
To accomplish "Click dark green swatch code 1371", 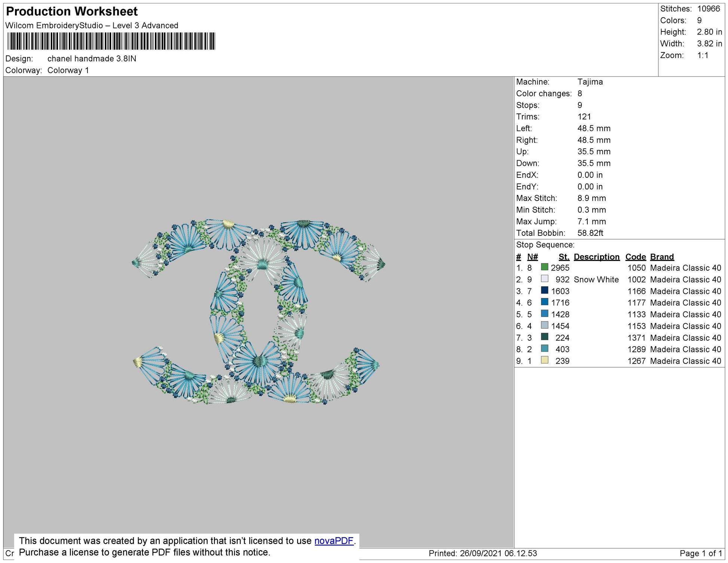I will click(545, 337).
